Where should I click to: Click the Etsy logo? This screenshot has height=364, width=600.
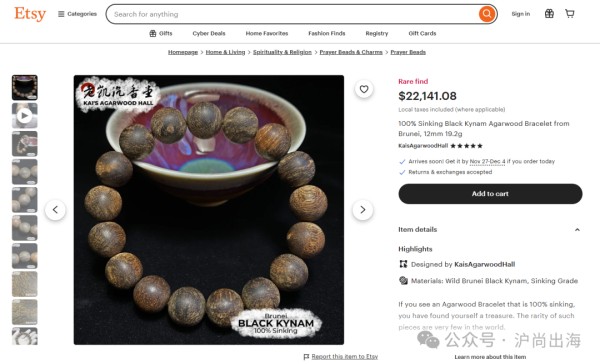click(x=30, y=14)
